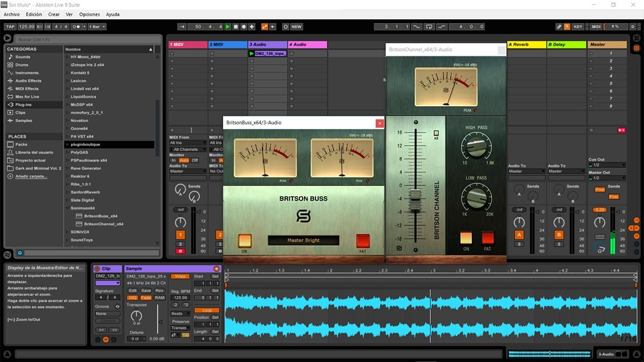Viewport: 644px width, 362px height.
Task: Start playback with the green Play button
Action: click(228, 26)
